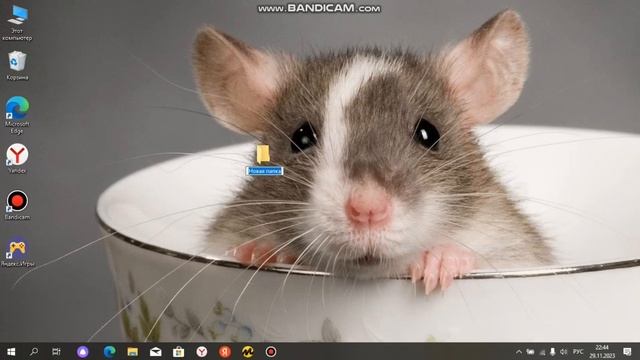Select the new yellow folder icon on desktop
Screen dimensions: 640x360
coord(263,154)
